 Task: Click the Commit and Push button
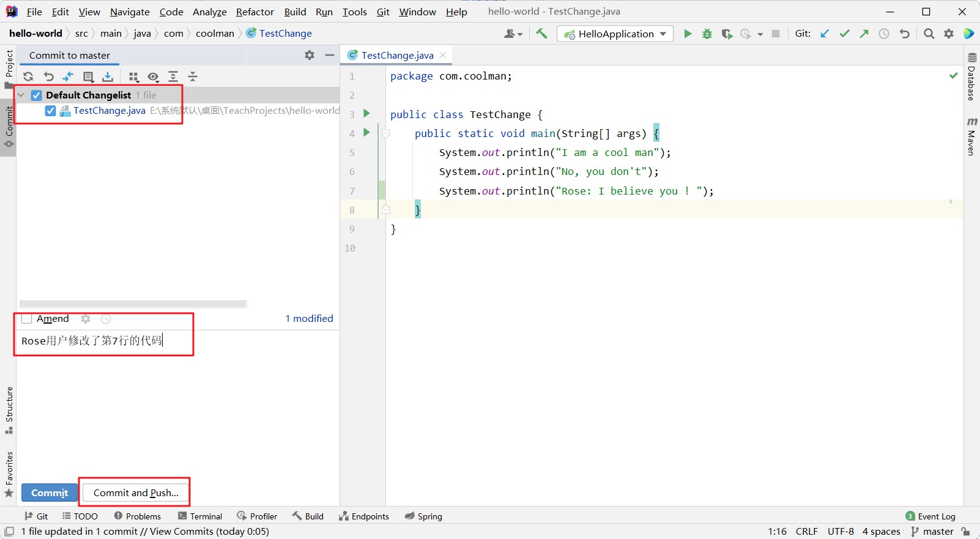tap(136, 493)
